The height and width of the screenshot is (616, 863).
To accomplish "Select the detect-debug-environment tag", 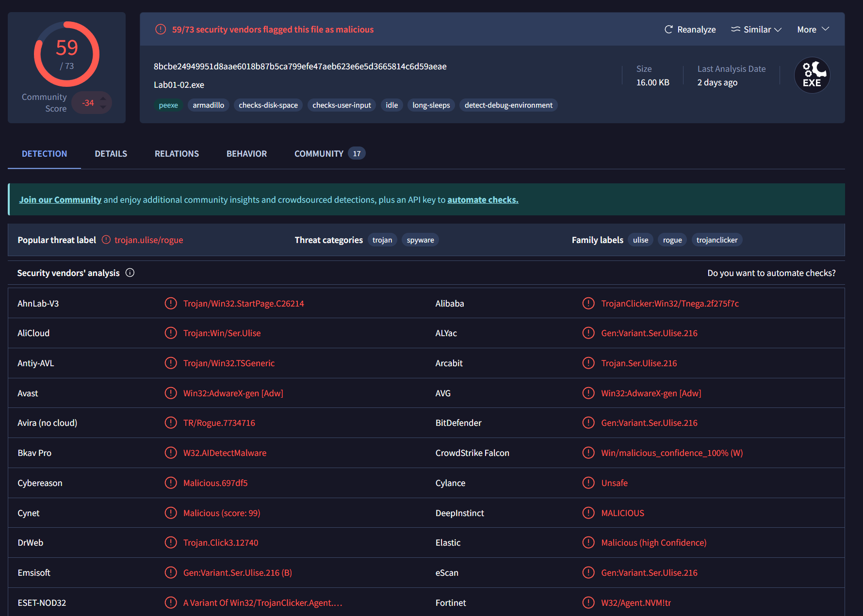I will pyautogui.click(x=508, y=105).
